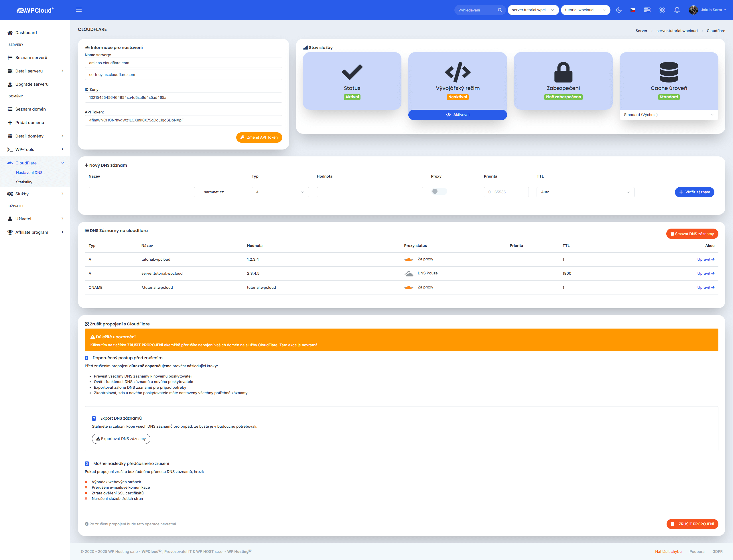The image size is (733, 560).
Task: Click the server stack icon in header
Action: click(x=647, y=10)
